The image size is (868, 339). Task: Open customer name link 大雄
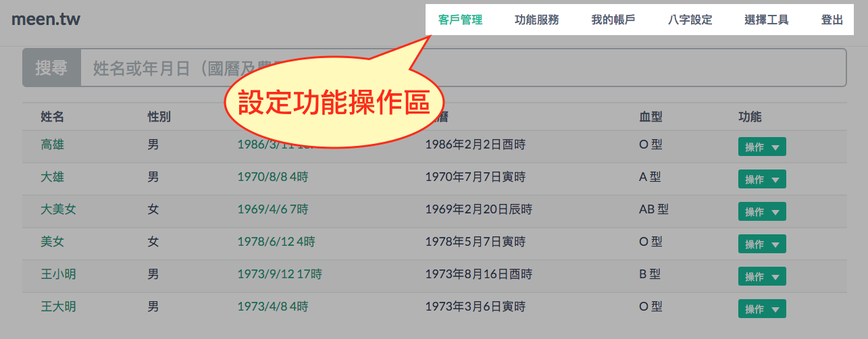pos(53,177)
